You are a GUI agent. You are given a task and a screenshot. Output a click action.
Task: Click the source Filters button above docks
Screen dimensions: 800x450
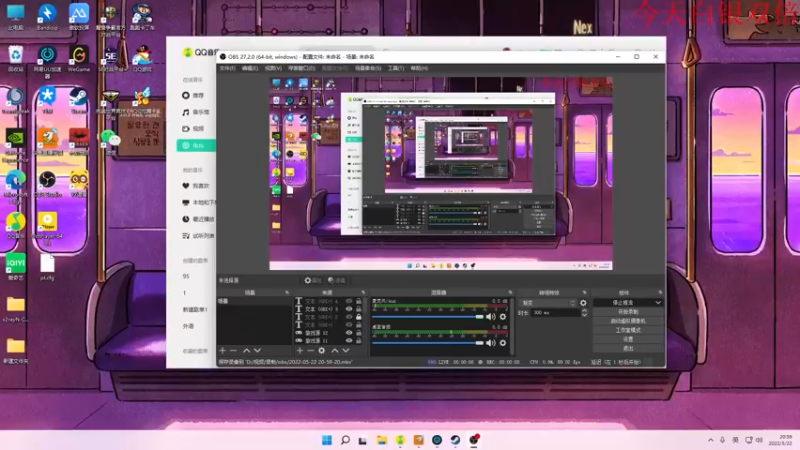pos(337,280)
